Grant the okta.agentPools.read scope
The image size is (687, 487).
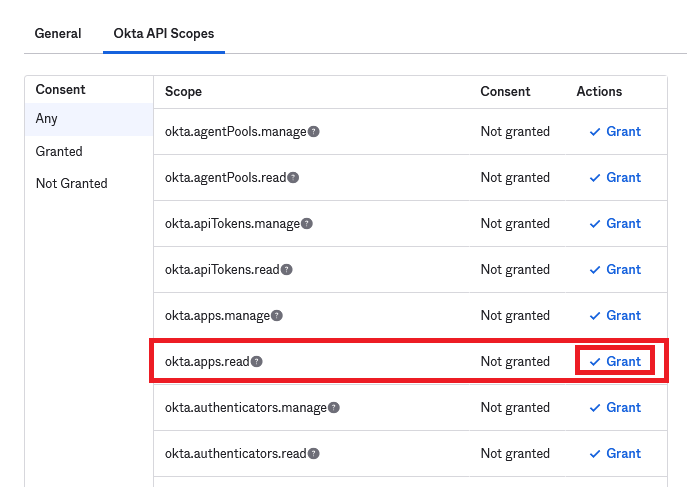pyautogui.click(x=615, y=178)
